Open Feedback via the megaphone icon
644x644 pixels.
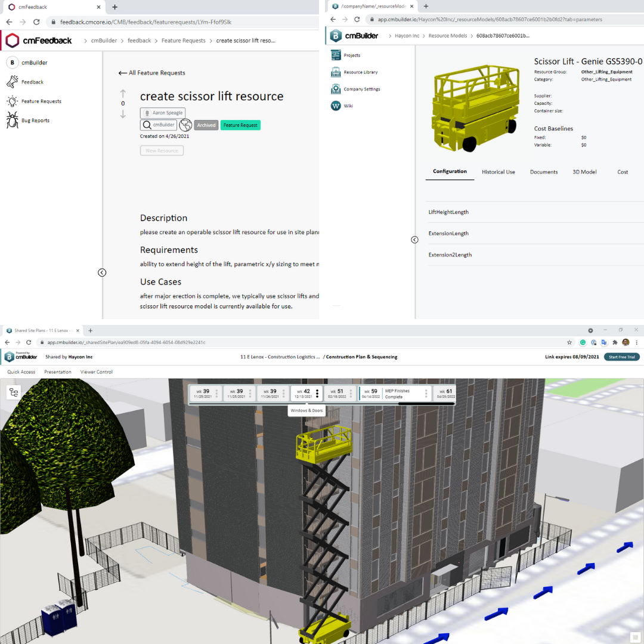tap(13, 82)
